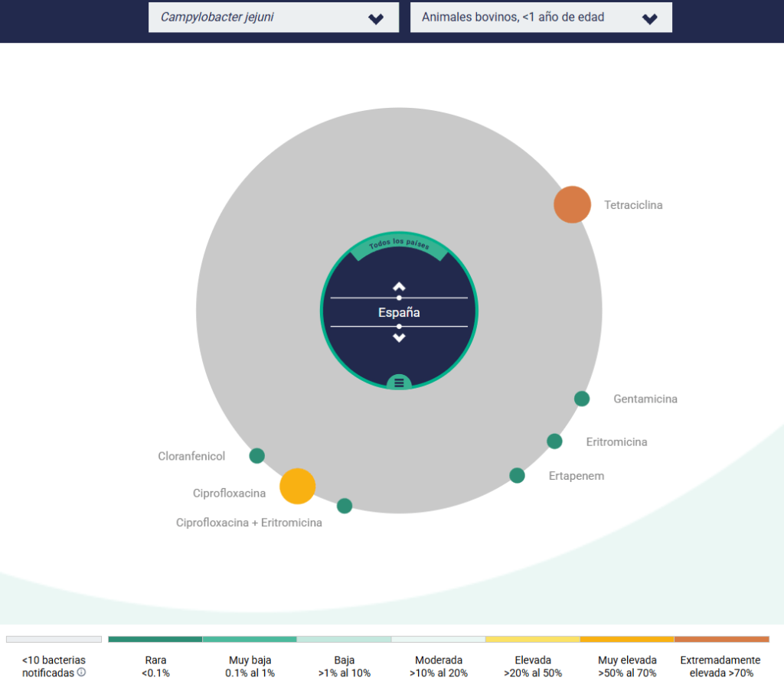Open the country list menu icon

399,383
